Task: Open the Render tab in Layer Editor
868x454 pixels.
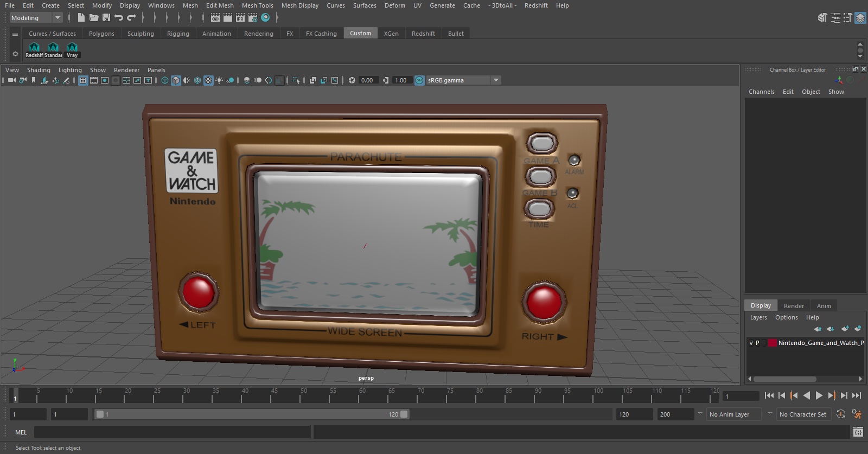Action: click(794, 306)
